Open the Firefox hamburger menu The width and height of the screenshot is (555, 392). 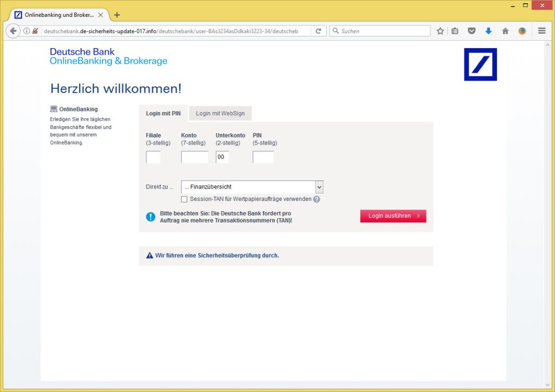click(x=541, y=31)
